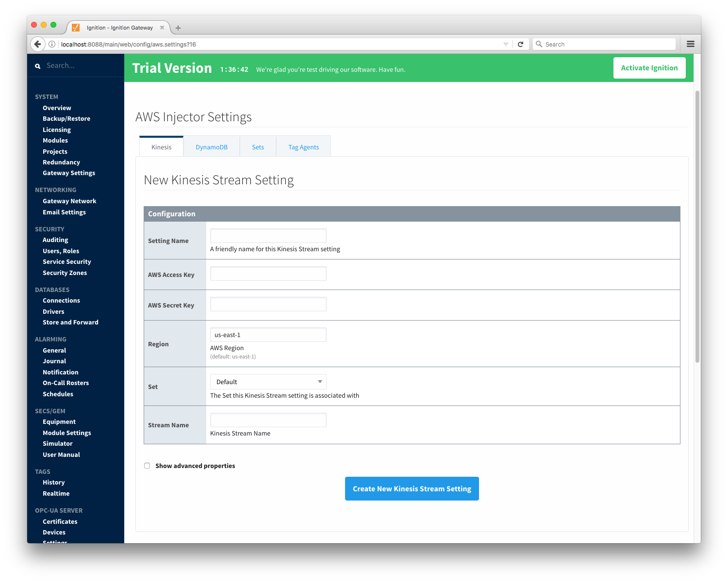Screen dimensions: 728x582
Task: Click the Activate Ignition button
Action: pos(649,68)
